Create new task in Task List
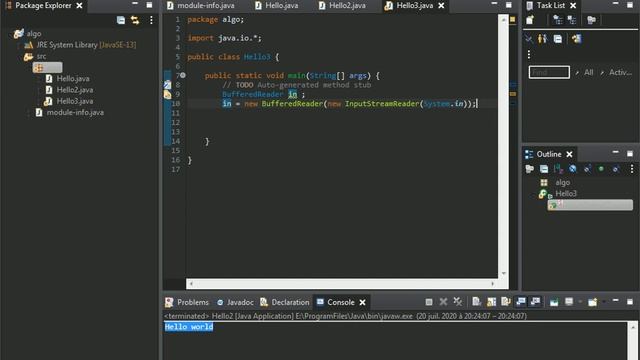The width and height of the screenshot is (640, 360). (x=530, y=20)
